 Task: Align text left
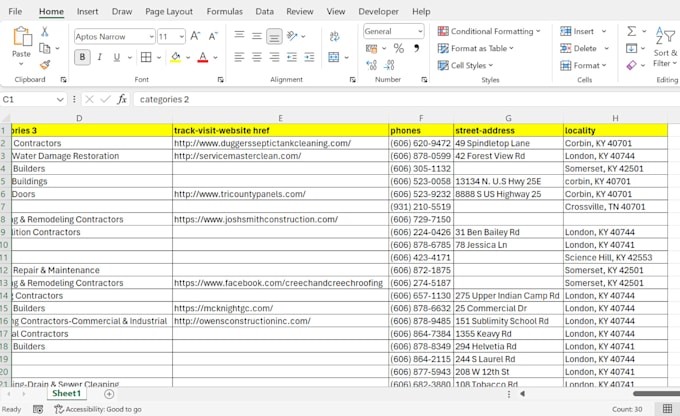239,57
